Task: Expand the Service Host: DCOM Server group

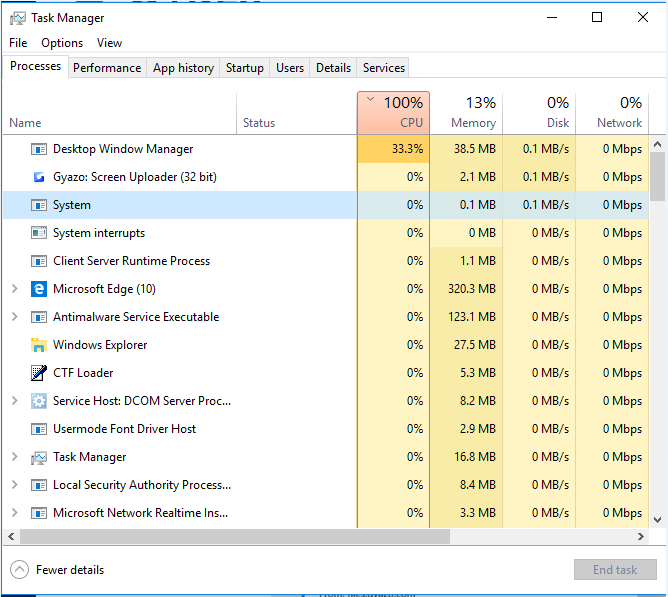Action: coord(14,401)
